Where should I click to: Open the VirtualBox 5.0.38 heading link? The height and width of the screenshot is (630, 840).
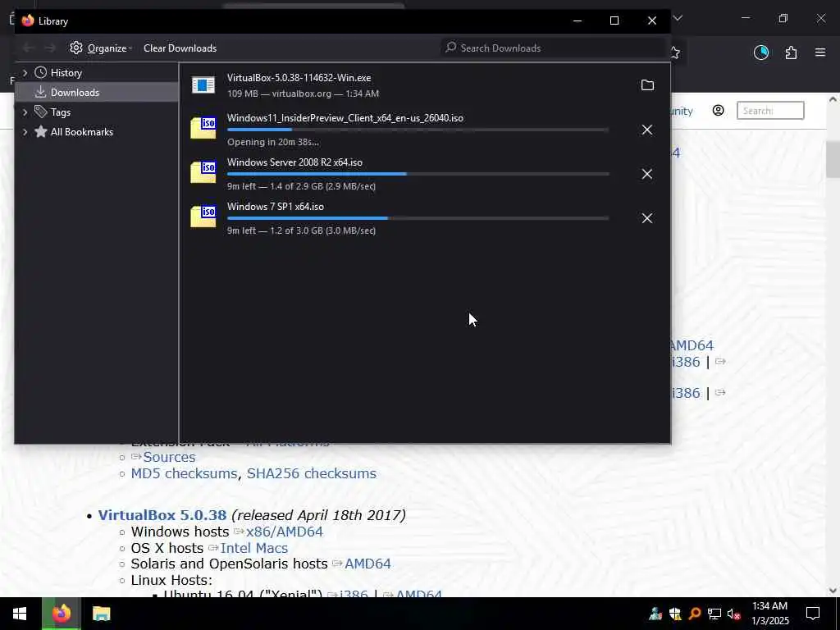coord(162,515)
